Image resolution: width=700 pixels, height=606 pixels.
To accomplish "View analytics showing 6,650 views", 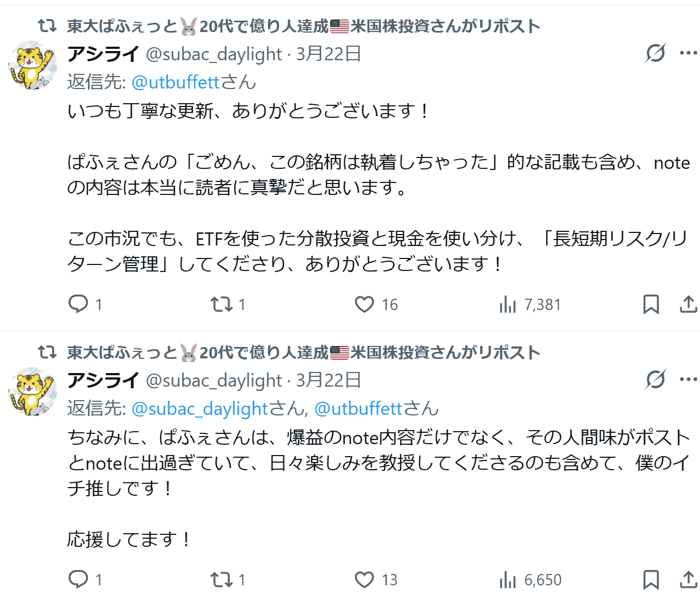I will click(508, 579).
